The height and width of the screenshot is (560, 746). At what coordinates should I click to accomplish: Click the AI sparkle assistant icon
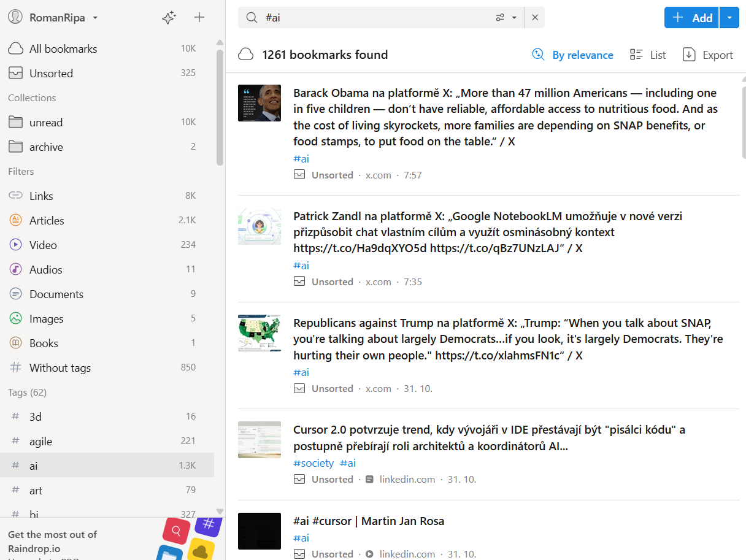[169, 18]
